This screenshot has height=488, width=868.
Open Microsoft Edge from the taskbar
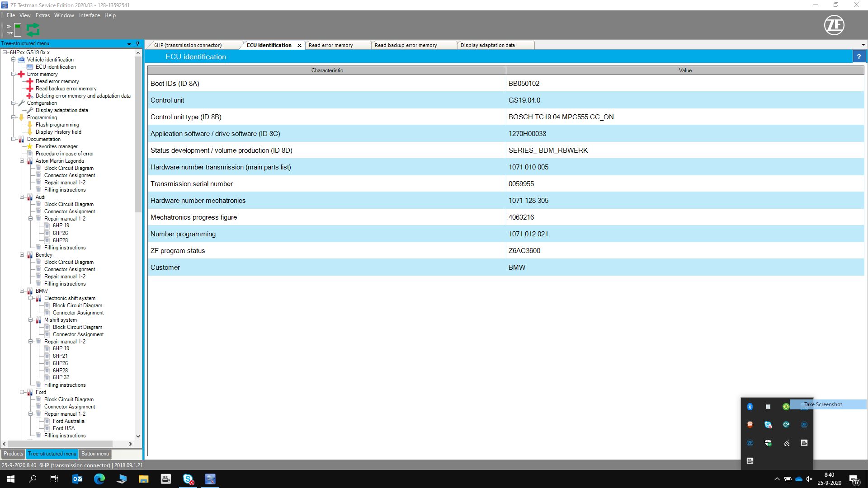point(99,479)
